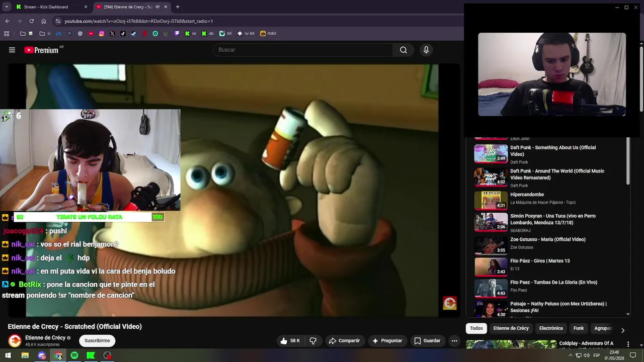Open Simón Poxyran - Una Tuca video
This screenshot has width=644, height=362.
click(x=552, y=219)
